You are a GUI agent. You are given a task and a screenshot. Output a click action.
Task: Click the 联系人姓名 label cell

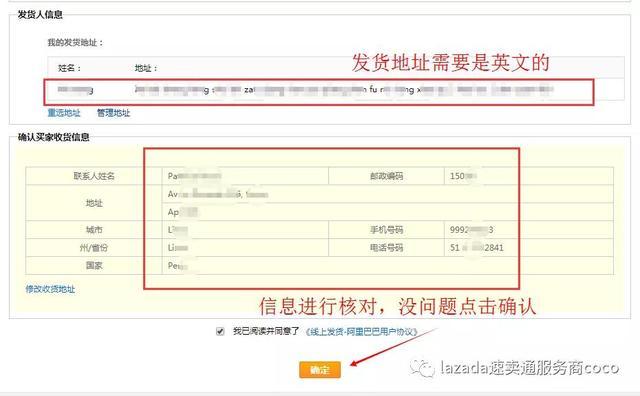pyautogui.click(x=94, y=176)
